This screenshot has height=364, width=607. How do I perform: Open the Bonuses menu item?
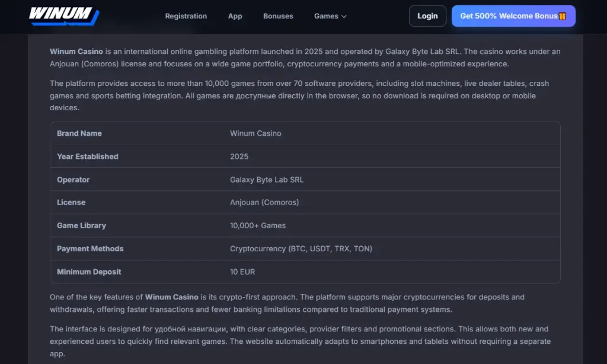pyautogui.click(x=278, y=16)
